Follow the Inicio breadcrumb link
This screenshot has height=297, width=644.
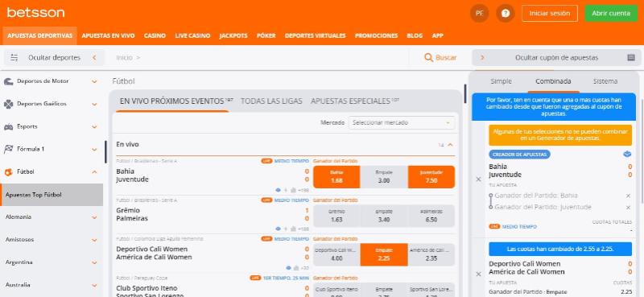pyautogui.click(x=124, y=58)
